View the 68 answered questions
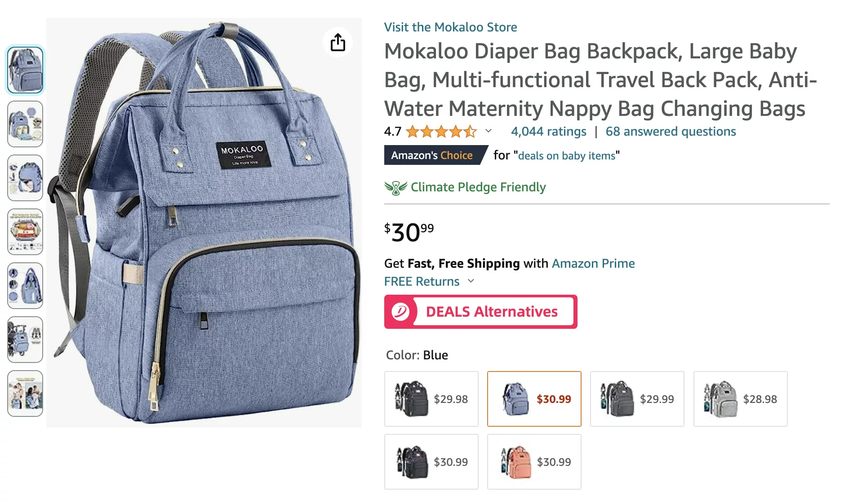Screen dimensions: 844x504 pyautogui.click(x=671, y=132)
